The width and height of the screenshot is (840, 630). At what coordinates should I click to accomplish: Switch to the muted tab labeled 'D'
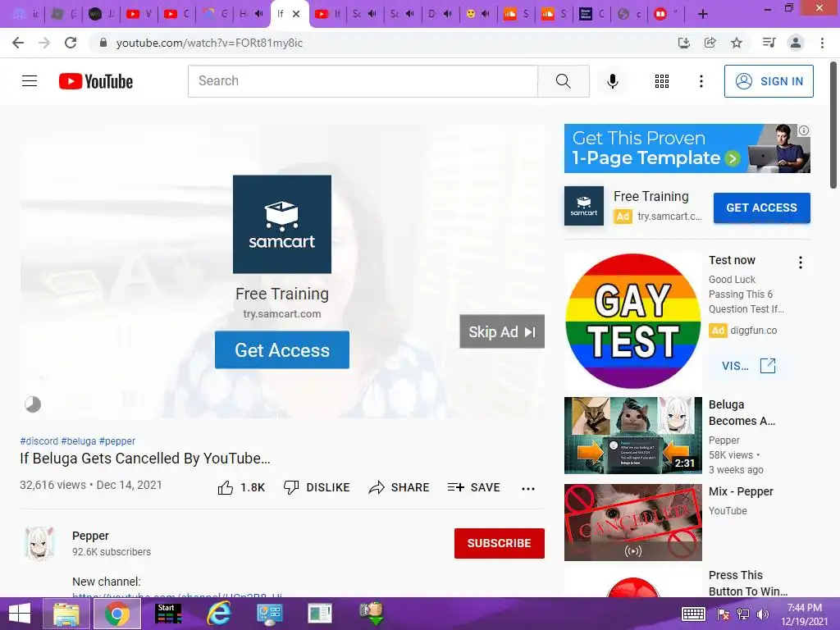[441, 14]
